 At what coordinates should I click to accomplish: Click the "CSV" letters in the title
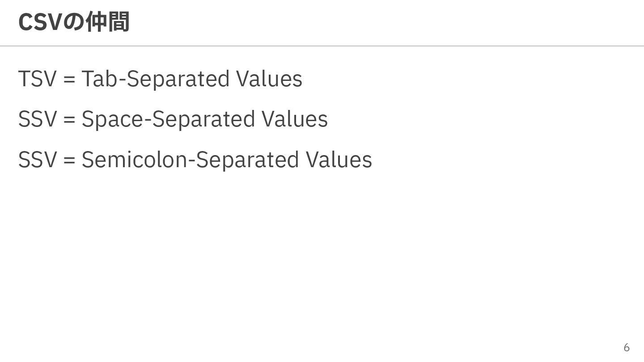coord(38,22)
